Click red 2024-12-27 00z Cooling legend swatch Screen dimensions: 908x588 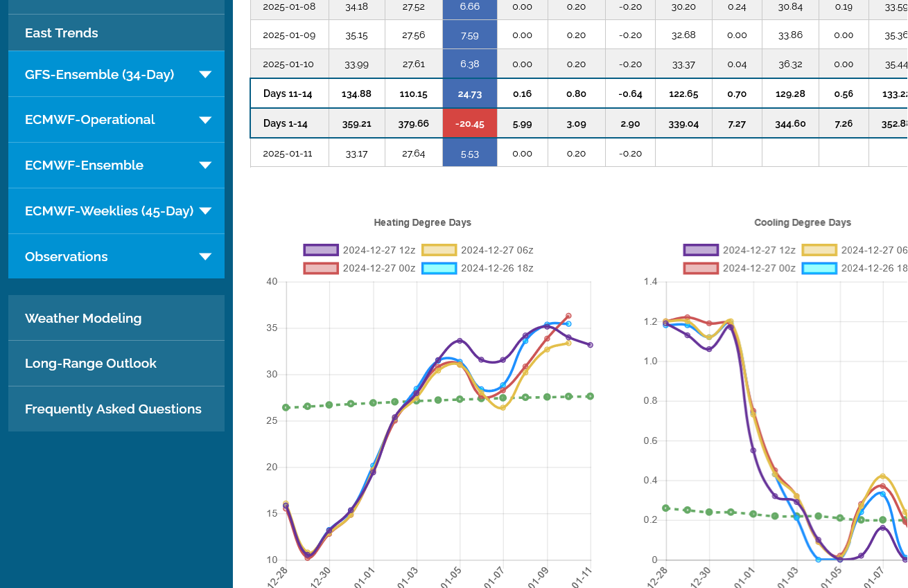point(701,268)
